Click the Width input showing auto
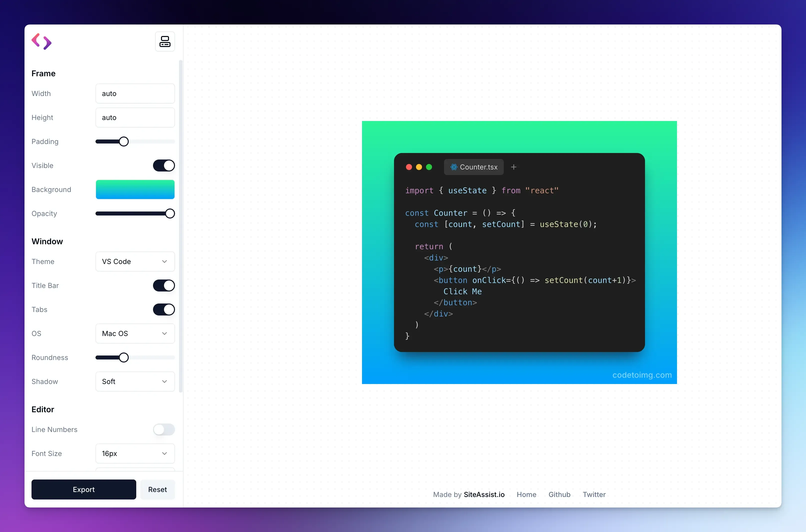This screenshot has width=806, height=532. (135, 93)
